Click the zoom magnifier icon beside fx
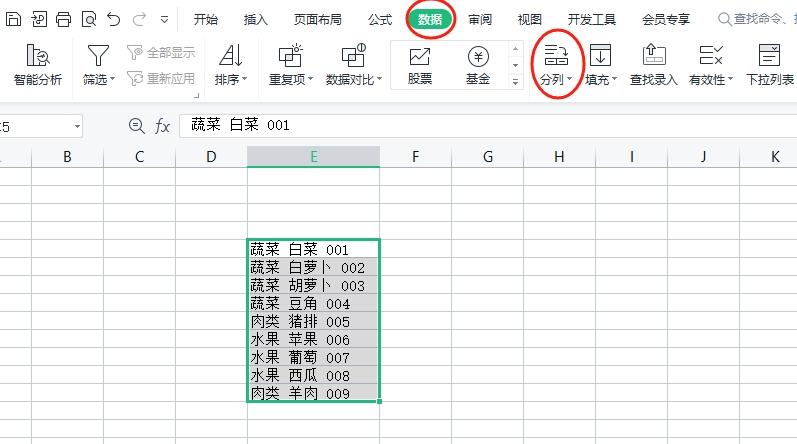The height and width of the screenshot is (444, 797). pyautogui.click(x=137, y=125)
